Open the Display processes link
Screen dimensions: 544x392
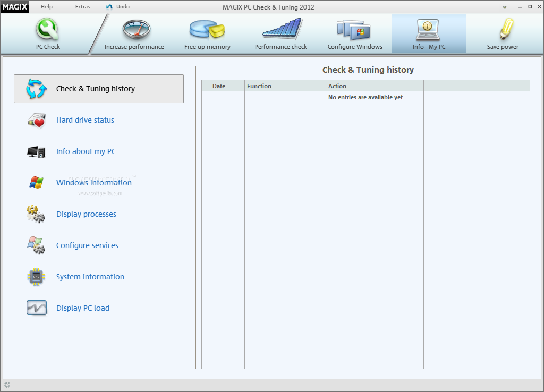87,214
